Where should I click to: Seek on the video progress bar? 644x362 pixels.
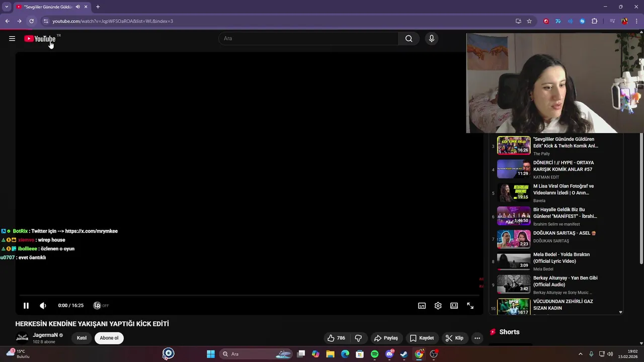click(249, 296)
